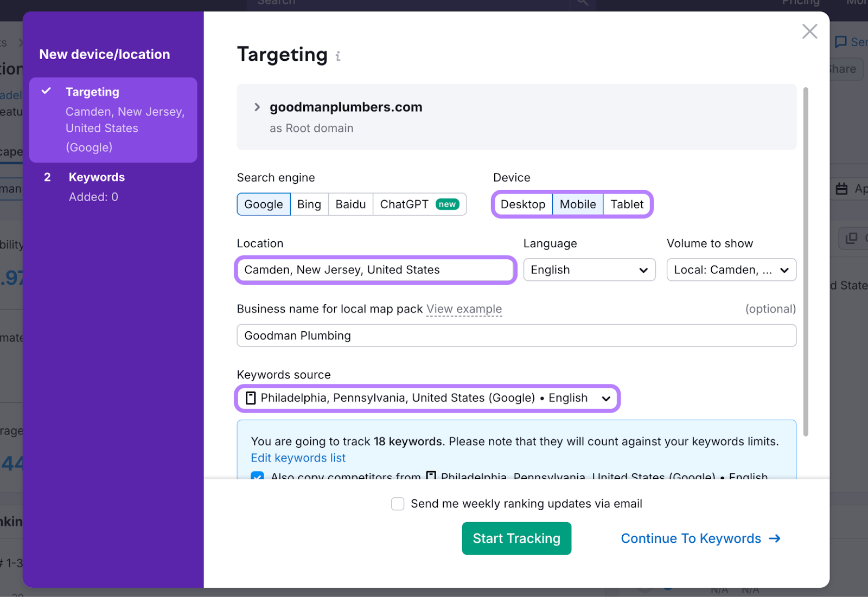Click the calendar icon on the right panel
Viewport: 868px width, 597px height.
click(842, 188)
